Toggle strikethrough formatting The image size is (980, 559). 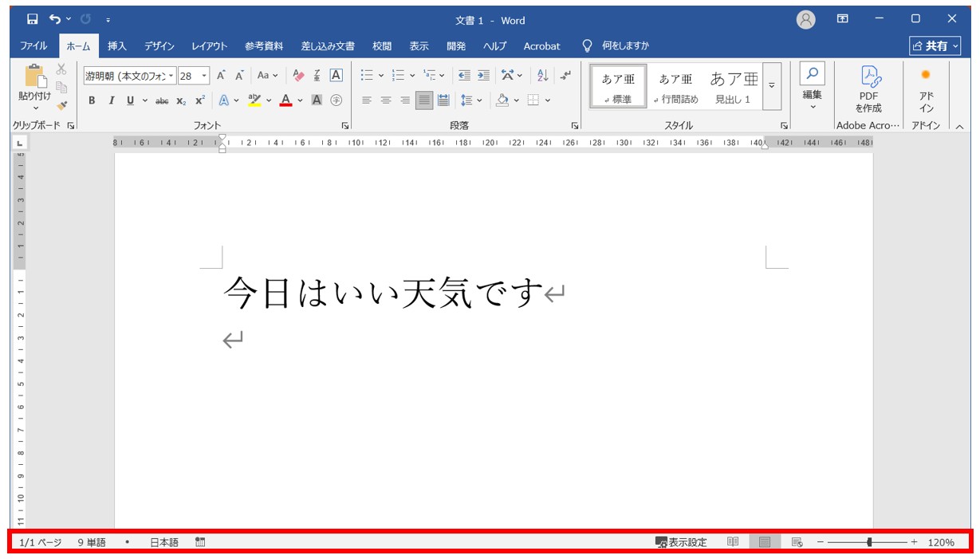tap(162, 100)
